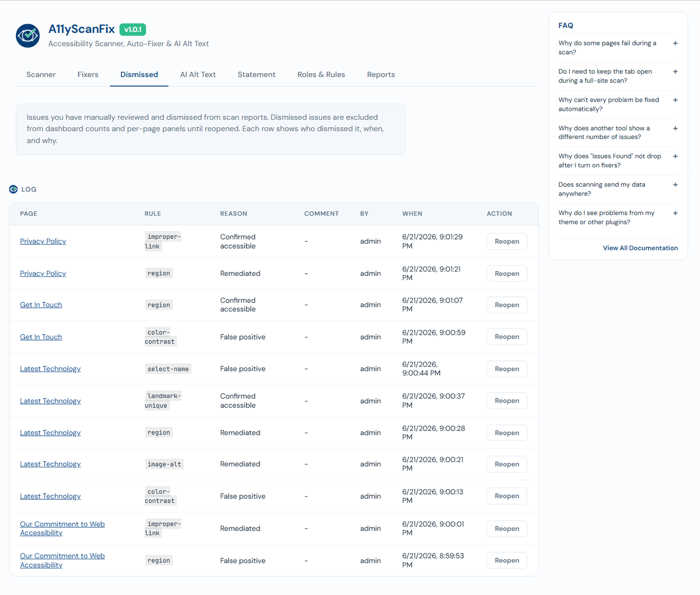This screenshot has width=700, height=595.
Task: Reopen the Privacy Policy improper-link issue
Action: pyautogui.click(x=507, y=241)
